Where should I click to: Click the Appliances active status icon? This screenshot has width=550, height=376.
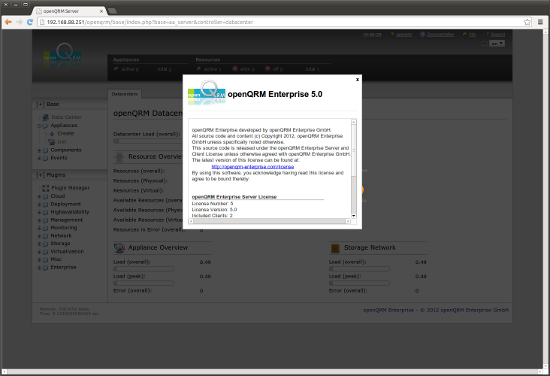tap(116, 69)
